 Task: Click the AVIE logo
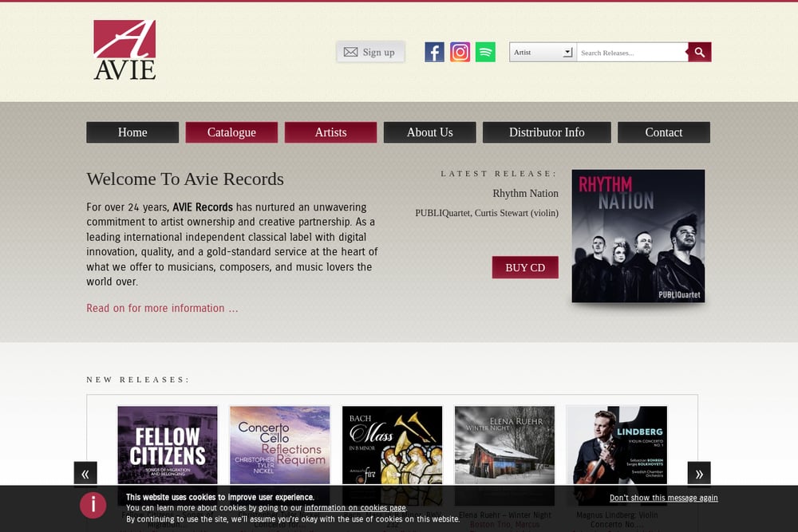[124, 49]
